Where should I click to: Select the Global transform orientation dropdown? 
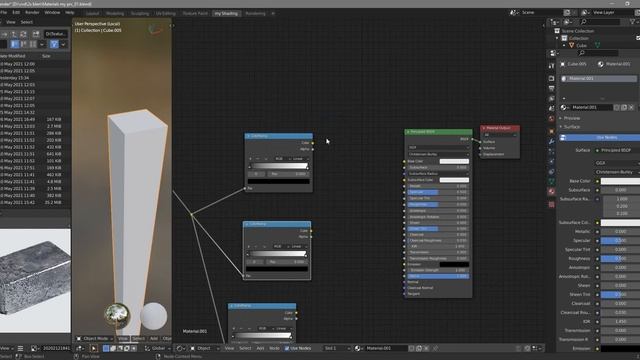coord(158,348)
